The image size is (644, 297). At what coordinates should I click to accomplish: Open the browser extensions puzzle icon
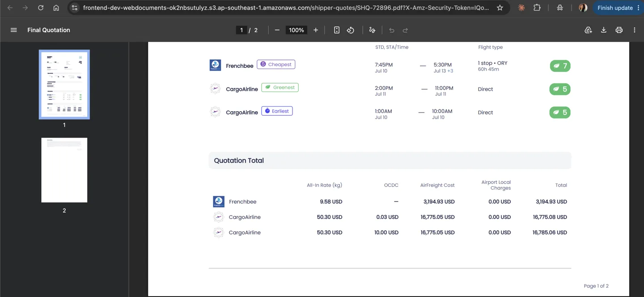point(537,8)
